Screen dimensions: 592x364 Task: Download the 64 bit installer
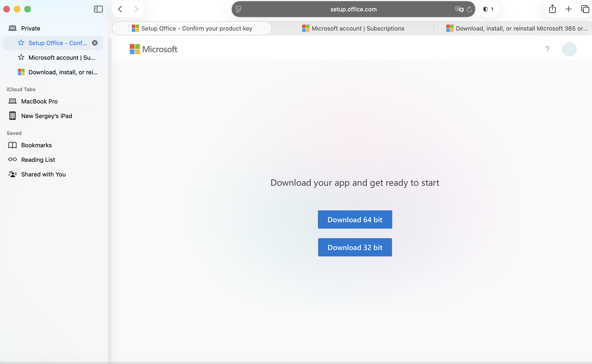tap(355, 219)
